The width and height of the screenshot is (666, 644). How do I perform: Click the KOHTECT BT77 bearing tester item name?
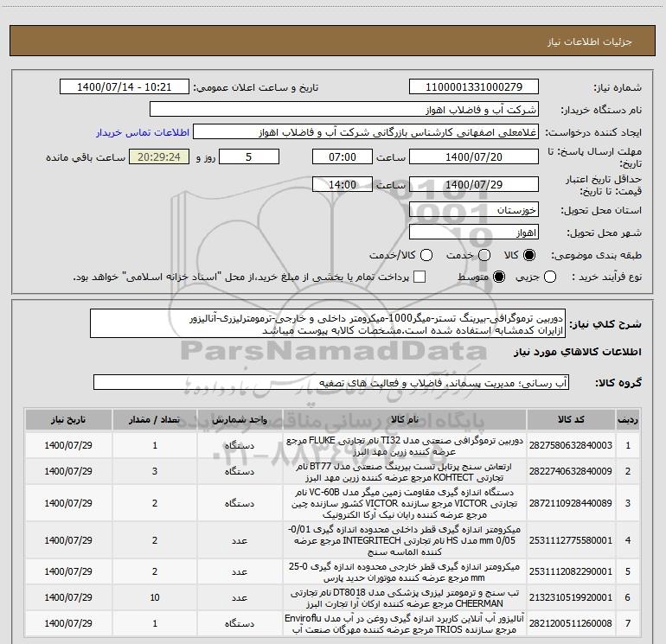(x=405, y=472)
